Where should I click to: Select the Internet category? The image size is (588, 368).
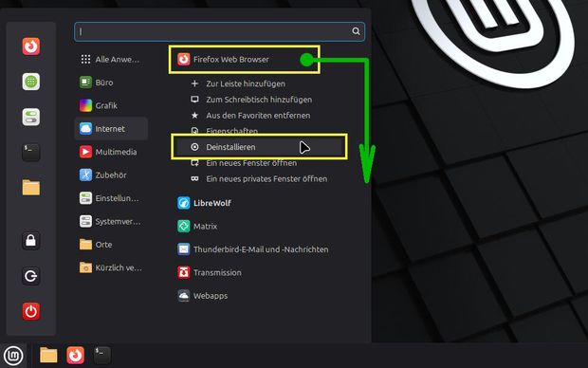point(111,129)
